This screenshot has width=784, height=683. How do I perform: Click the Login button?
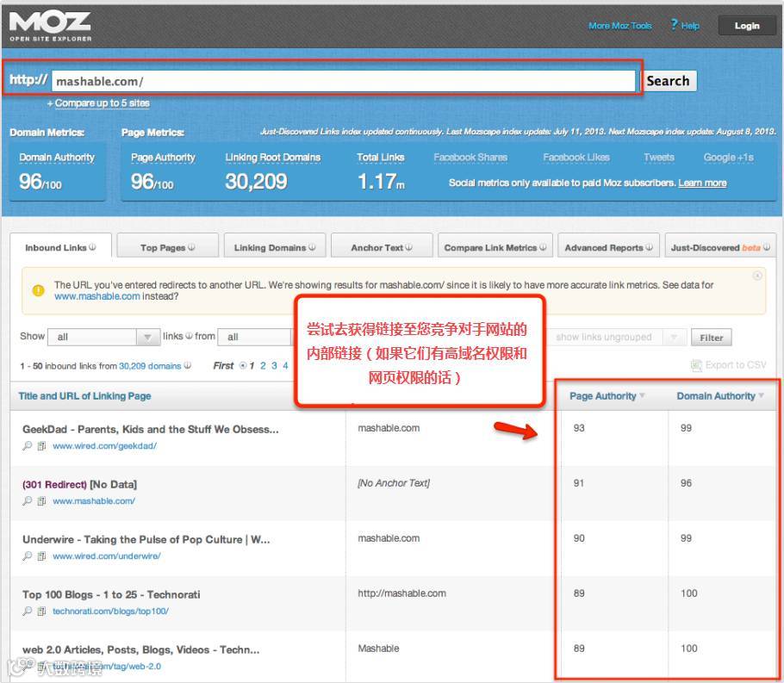pyautogui.click(x=746, y=26)
